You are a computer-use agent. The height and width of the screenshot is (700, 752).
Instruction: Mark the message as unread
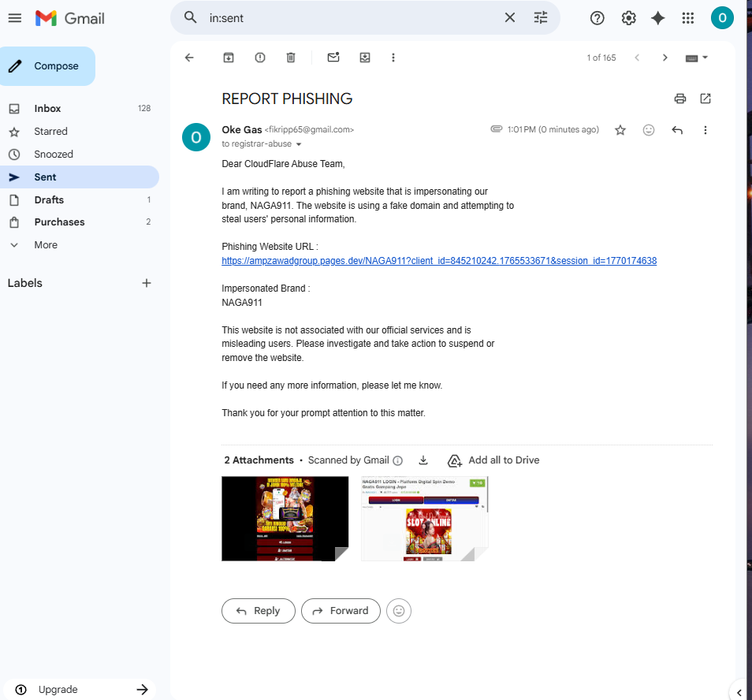(x=333, y=58)
